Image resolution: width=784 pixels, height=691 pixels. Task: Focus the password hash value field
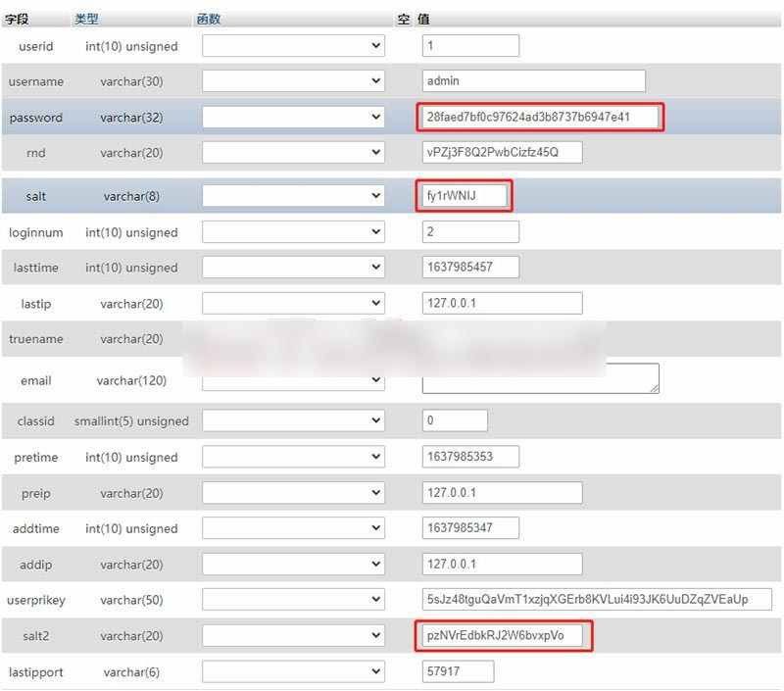pos(540,118)
